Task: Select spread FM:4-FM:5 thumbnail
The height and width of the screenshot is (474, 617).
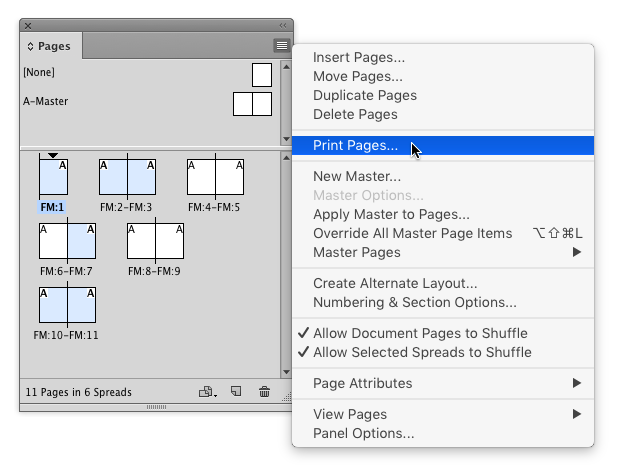Action: click(215, 177)
